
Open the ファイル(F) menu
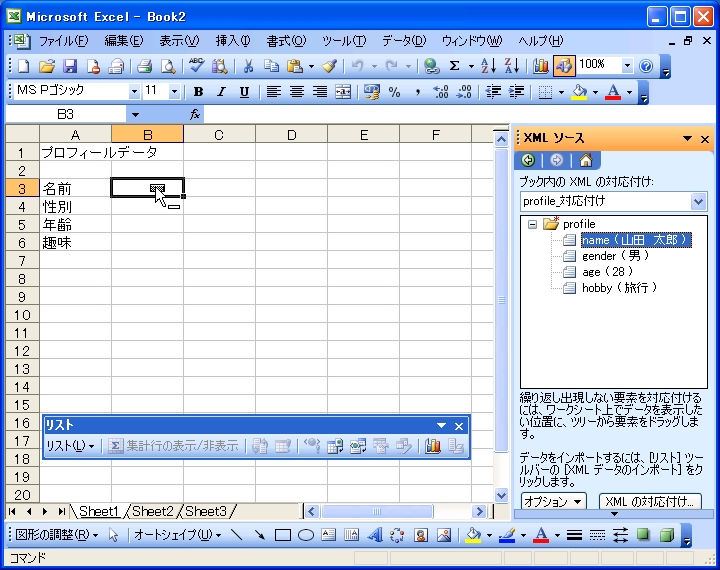[x=63, y=41]
